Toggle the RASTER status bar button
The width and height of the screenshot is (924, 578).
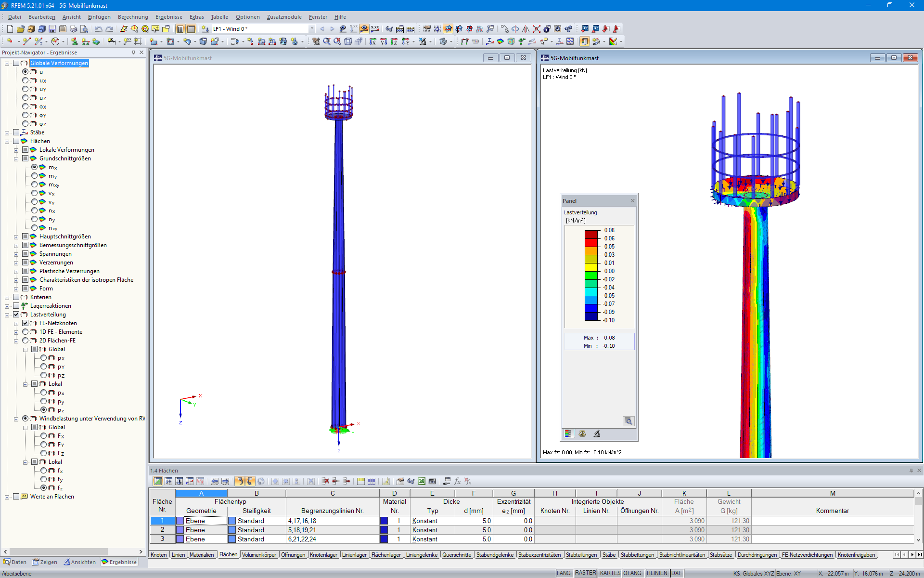(585, 573)
